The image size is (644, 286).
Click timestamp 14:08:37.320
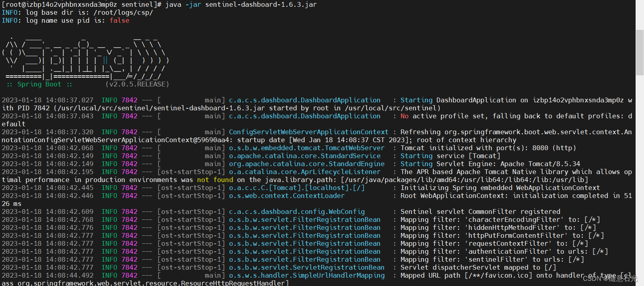(x=69, y=132)
